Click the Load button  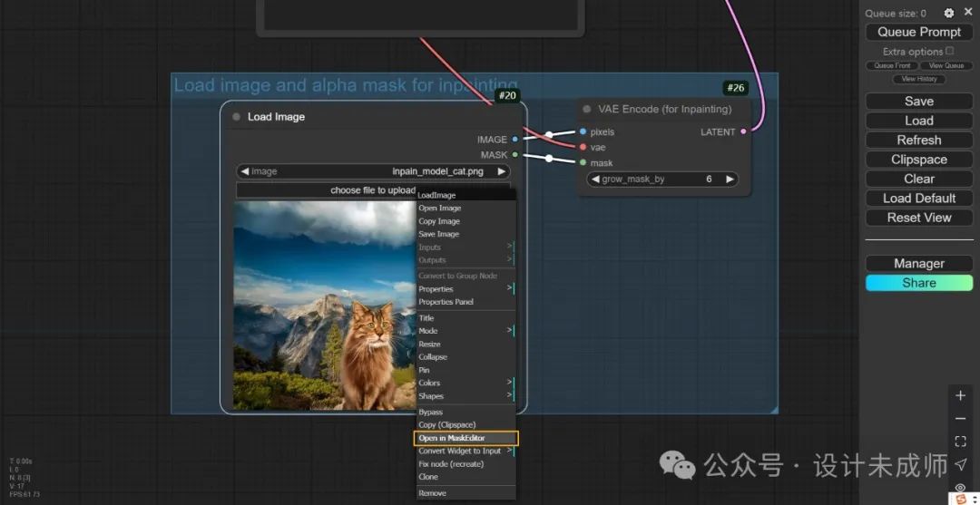pos(918,121)
